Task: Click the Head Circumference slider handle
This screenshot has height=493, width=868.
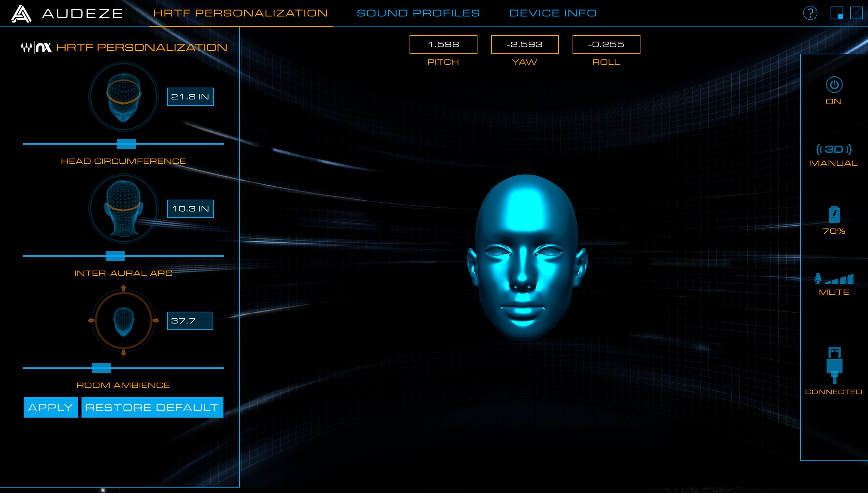Action: [x=126, y=144]
